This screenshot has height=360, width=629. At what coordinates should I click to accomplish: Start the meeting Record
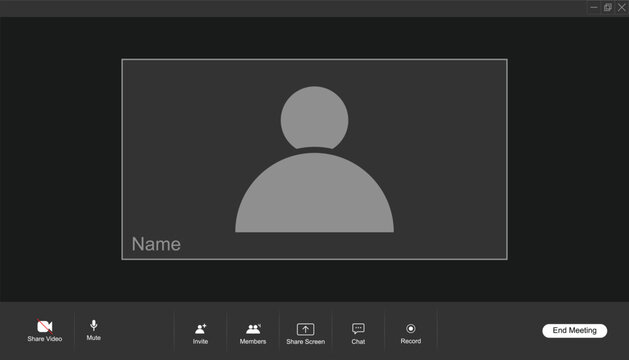[411, 334]
